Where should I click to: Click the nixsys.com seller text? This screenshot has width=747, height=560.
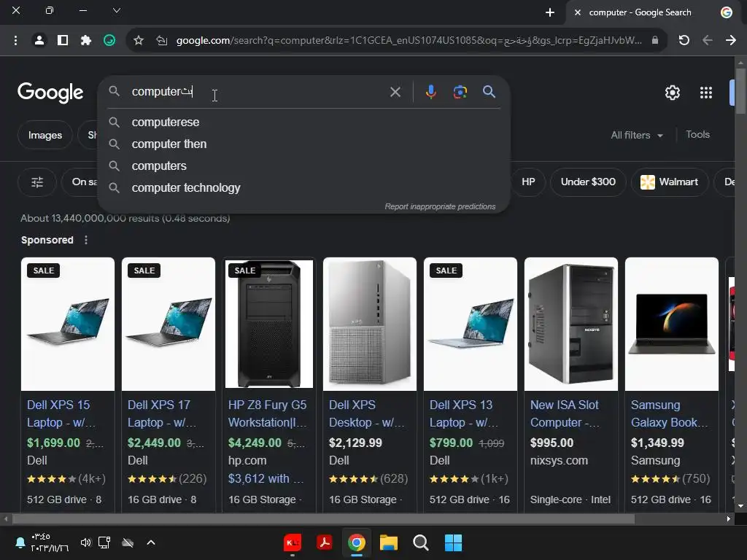[559, 461]
